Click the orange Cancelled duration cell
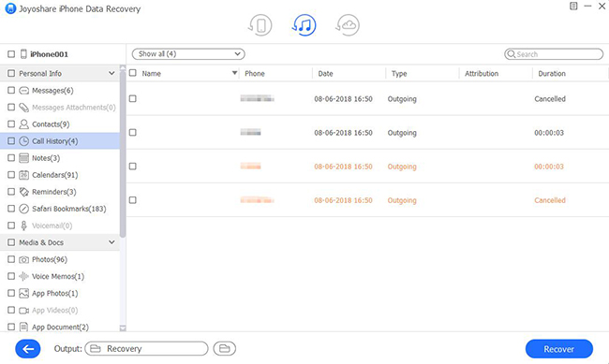Image resolution: width=609 pixels, height=364 pixels. coord(550,200)
